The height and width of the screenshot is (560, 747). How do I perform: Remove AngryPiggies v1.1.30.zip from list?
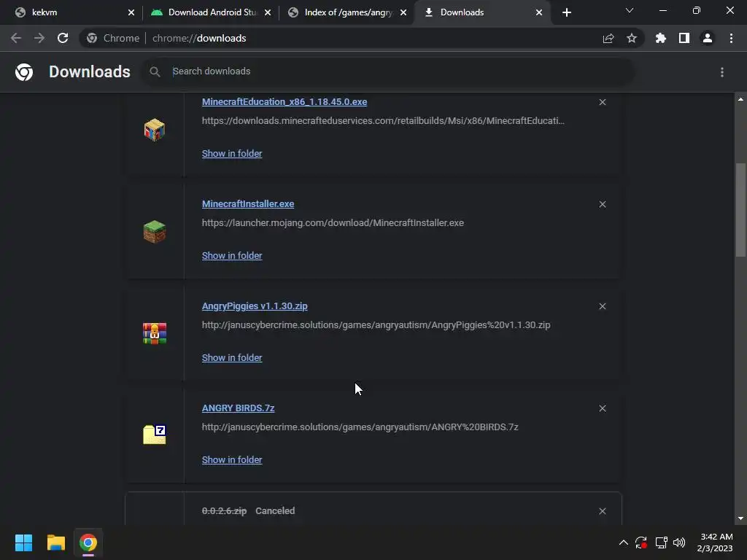[x=603, y=306]
